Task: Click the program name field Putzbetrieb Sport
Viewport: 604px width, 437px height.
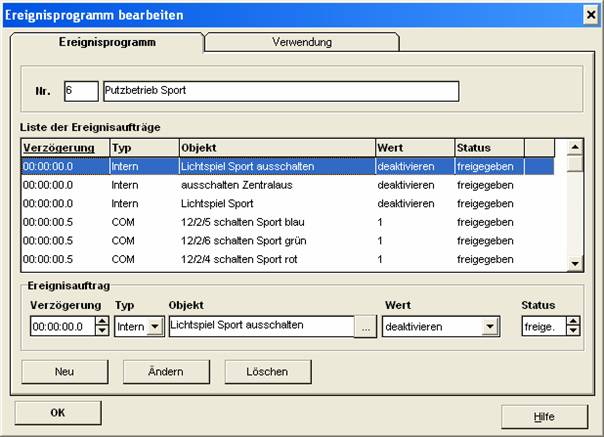Action: 280,91
